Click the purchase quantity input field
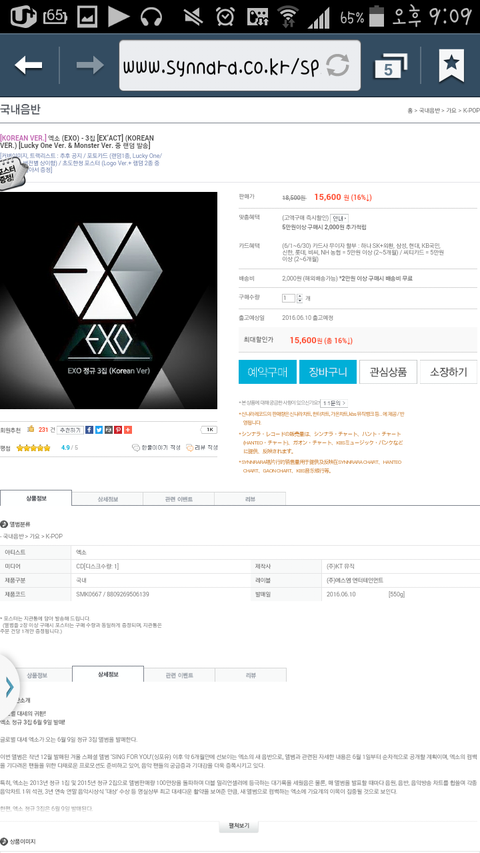Screen dimensions: 480x853 (288, 298)
